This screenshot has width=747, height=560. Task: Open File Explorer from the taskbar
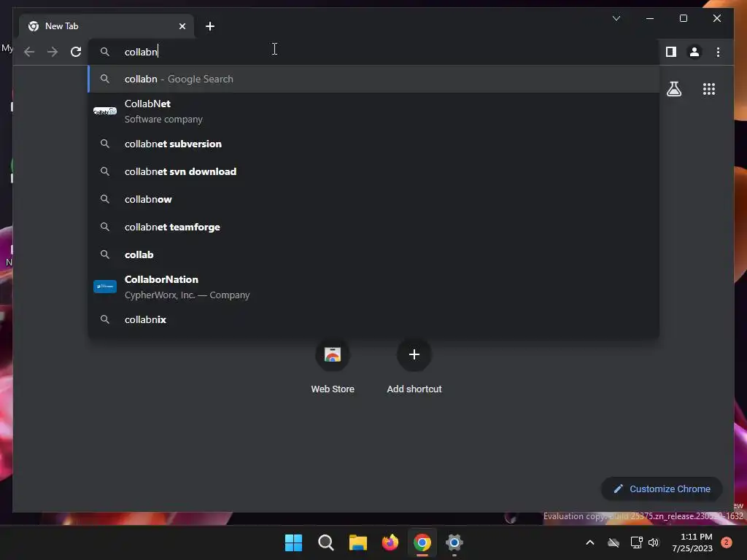pos(357,542)
